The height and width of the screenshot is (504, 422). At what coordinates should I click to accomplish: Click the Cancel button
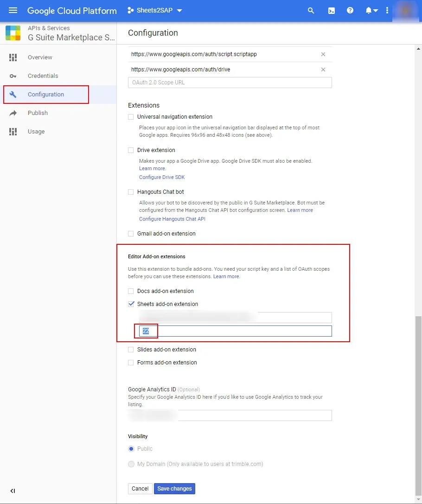point(140,489)
